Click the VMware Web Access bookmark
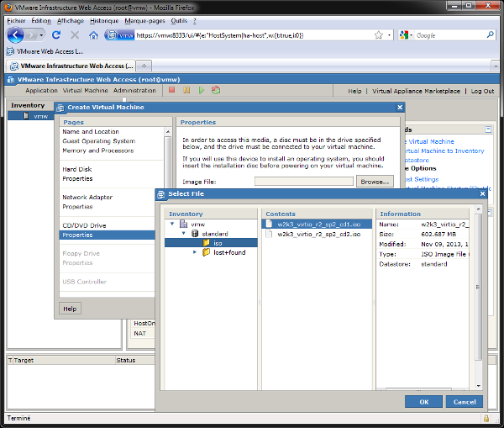Viewport: 504px width, 428px height. (x=45, y=51)
